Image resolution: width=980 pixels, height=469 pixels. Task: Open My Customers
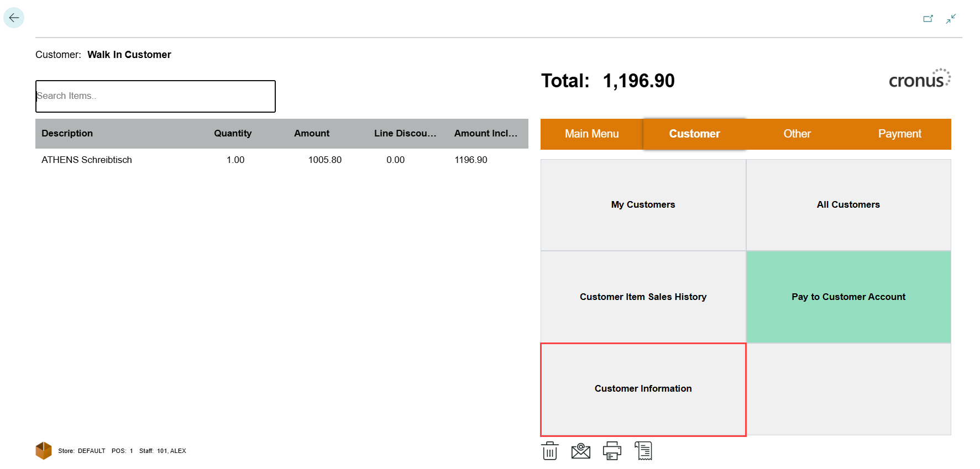pos(643,205)
